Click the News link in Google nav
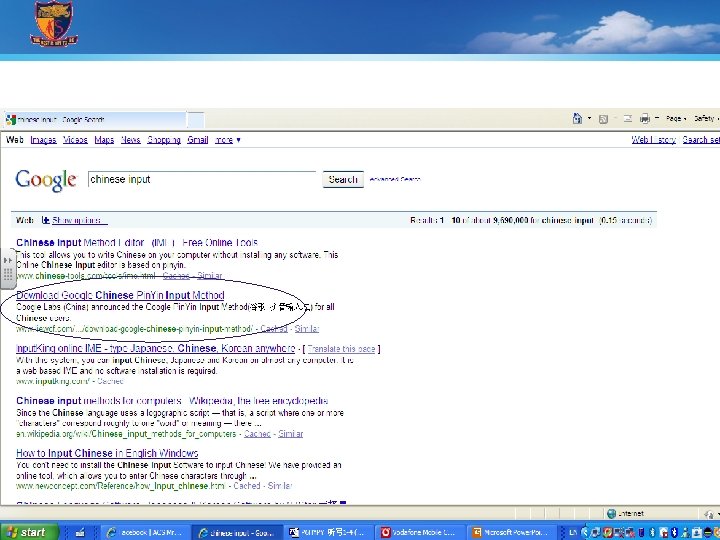The image size is (720, 540). (x=130, y=140)
